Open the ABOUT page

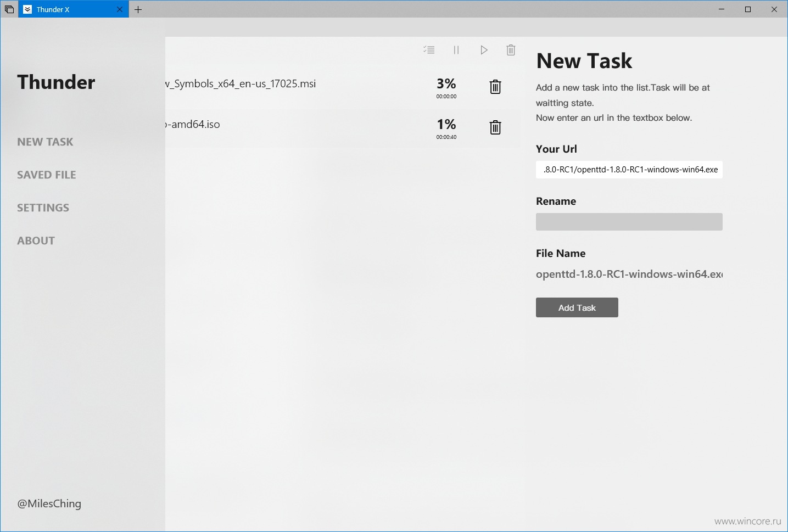click(36, 240)
